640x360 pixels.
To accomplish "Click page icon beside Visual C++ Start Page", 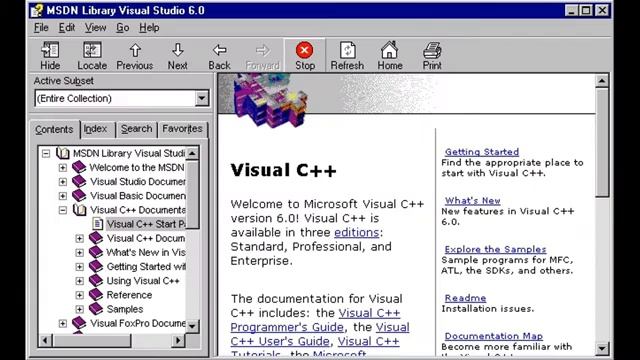I will click(97, 224).
